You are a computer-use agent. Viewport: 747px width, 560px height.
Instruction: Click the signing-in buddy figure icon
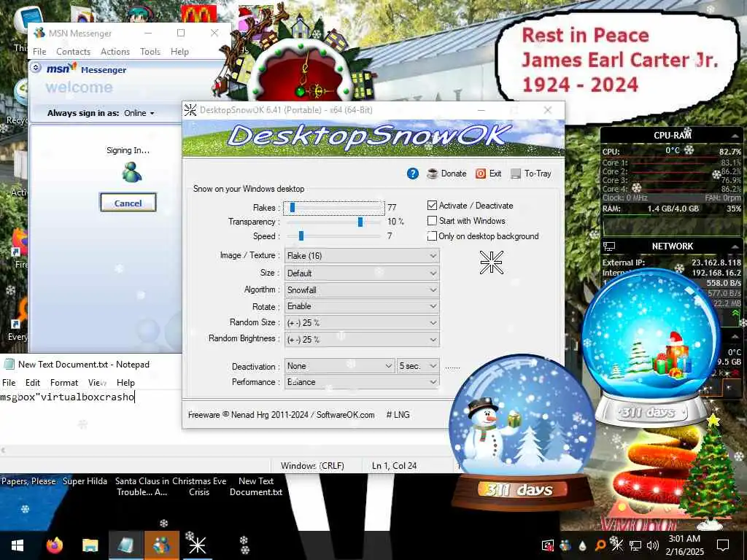(131, 172)
